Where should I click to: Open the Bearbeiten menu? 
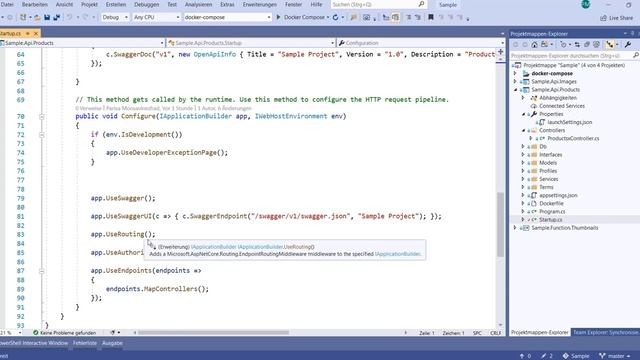coord(35,4)
